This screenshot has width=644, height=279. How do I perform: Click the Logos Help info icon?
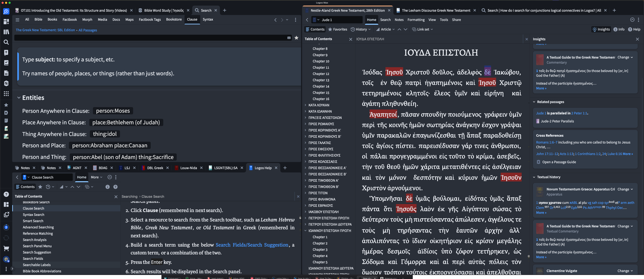(108, 187)
